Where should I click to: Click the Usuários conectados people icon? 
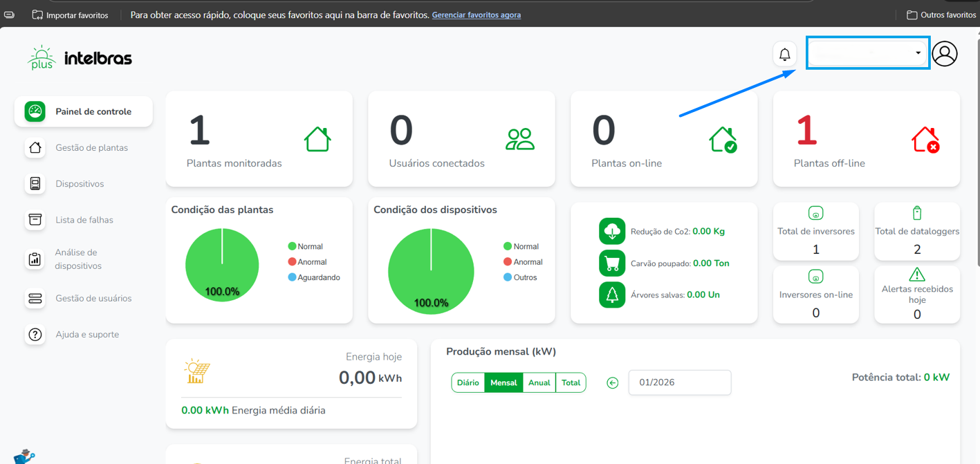tap(520, 140)
